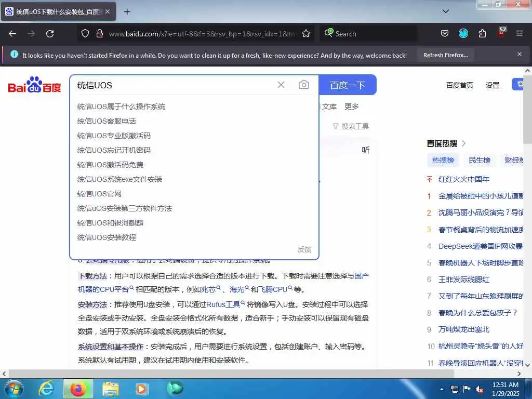This screenshot has height=399, width=532.
Task: Open the Action Center flag icon
Action: pyautogui.click(x=467, y=389)
